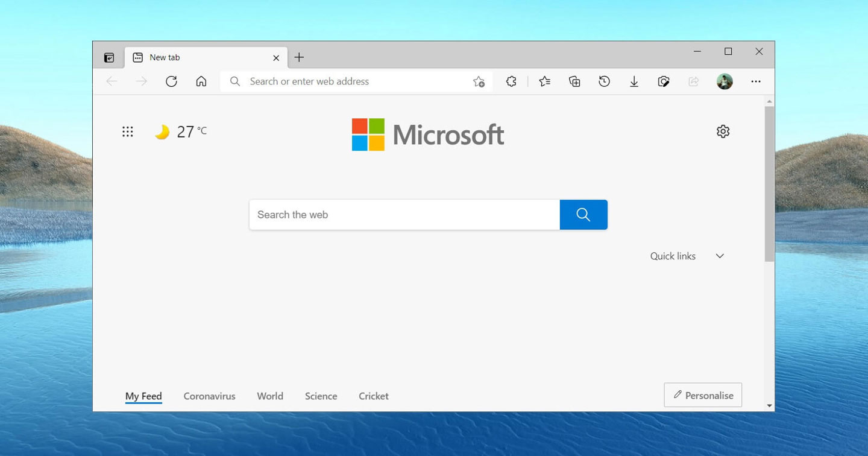
Task: Open the Favorites star list icon
Action: (x=544, y=81)
